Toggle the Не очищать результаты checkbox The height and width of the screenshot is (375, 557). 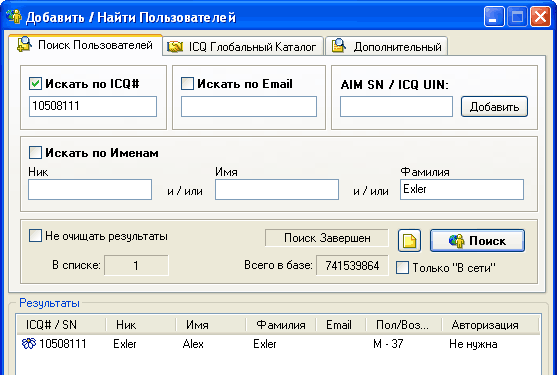[x=35, y=236]
